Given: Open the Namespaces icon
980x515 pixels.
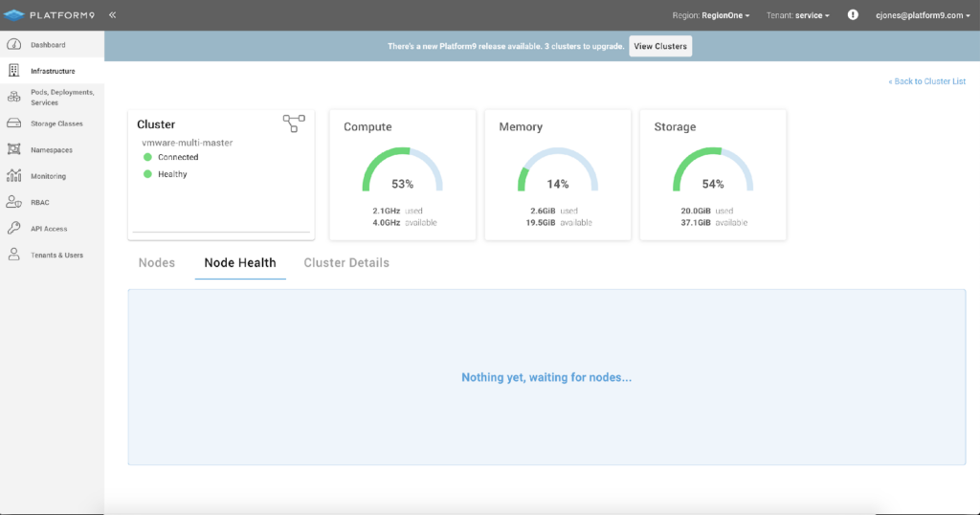Looking at the screenshot, I should point(13,149).
